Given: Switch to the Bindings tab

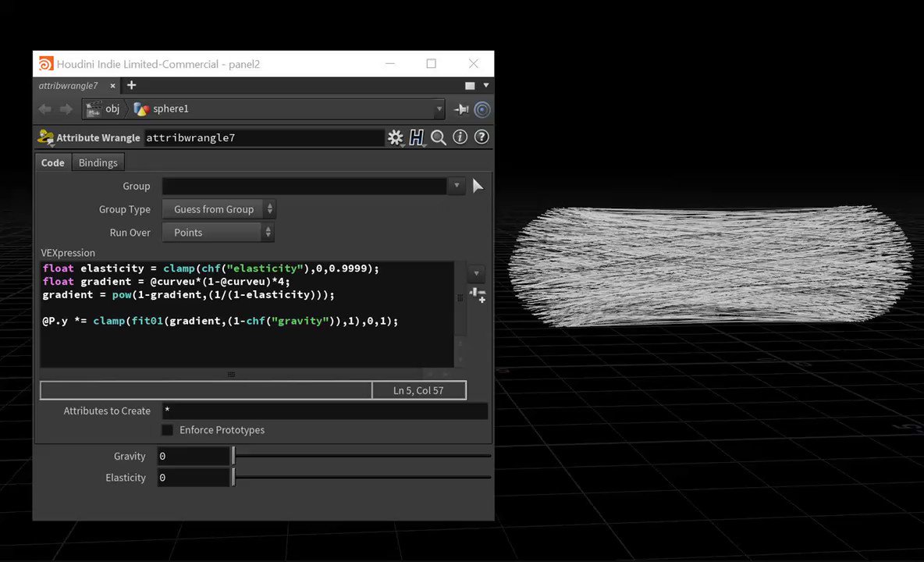Looking at the screenshot, I should (x=98, y=162).
